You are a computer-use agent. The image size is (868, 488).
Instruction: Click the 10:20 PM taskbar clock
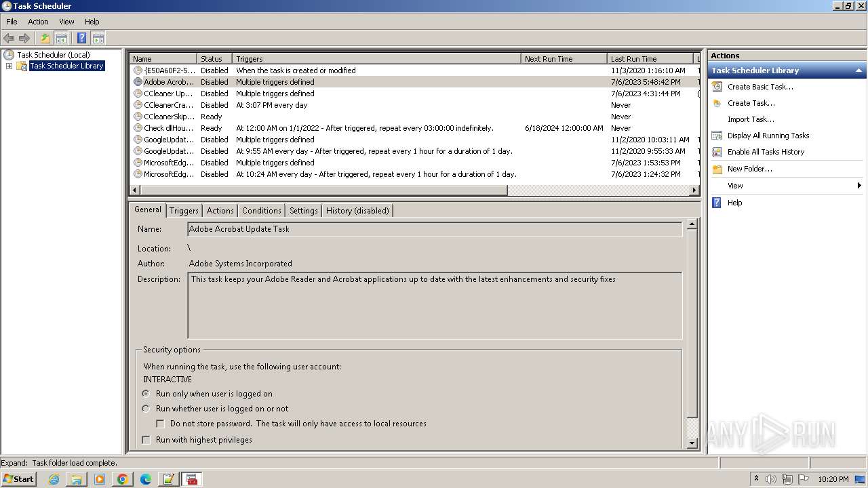[x=833, y=479]
